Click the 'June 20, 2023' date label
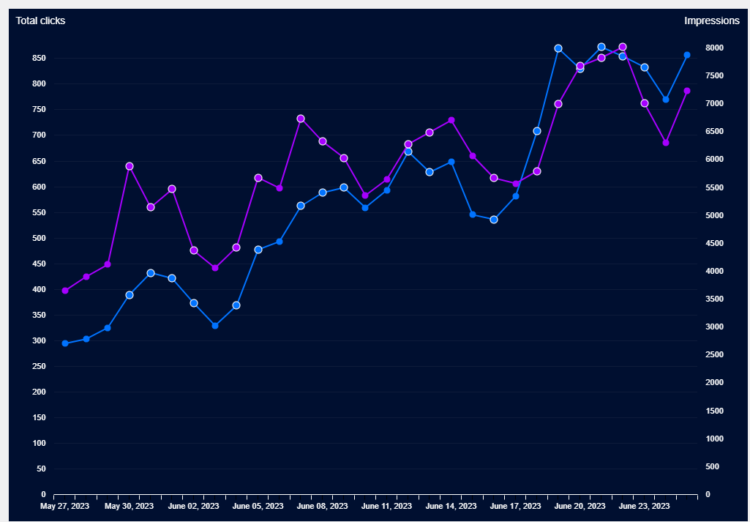750x522 pixels. click(x=581, y=507)
